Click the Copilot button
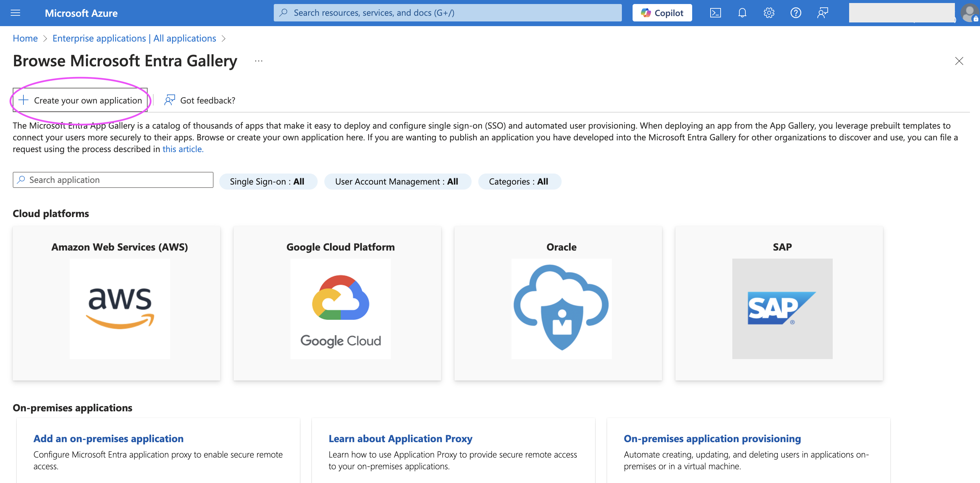The image size is (980, 483). (x=662, y=13)
